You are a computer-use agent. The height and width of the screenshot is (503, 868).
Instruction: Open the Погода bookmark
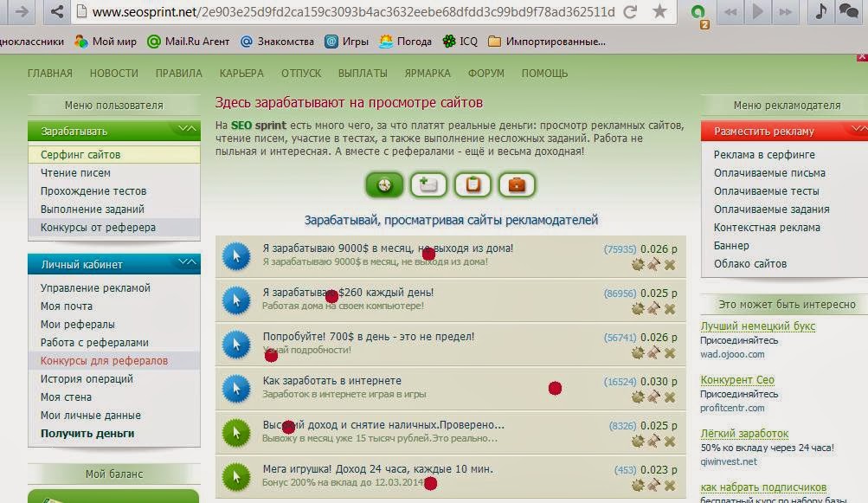406,42
